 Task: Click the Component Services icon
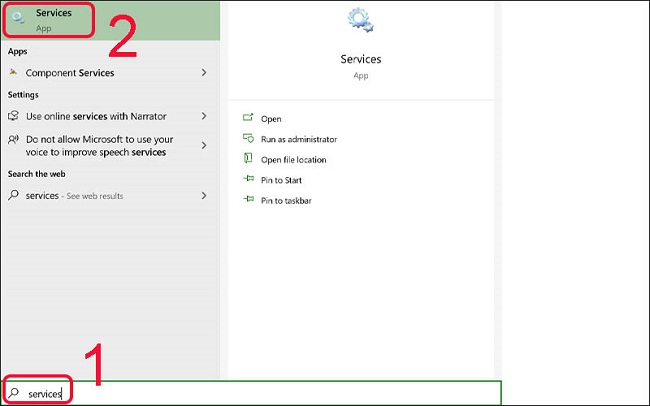click(x=13, y=72)
